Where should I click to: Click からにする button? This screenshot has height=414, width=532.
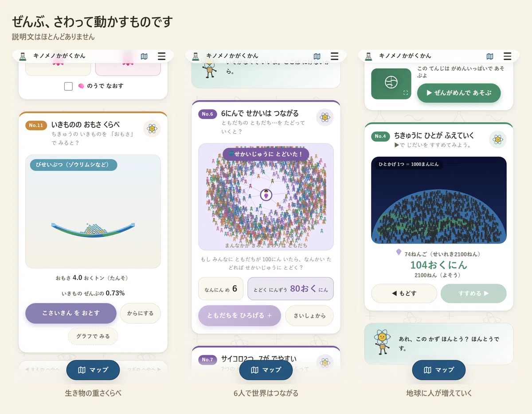[x=140, y=313]
